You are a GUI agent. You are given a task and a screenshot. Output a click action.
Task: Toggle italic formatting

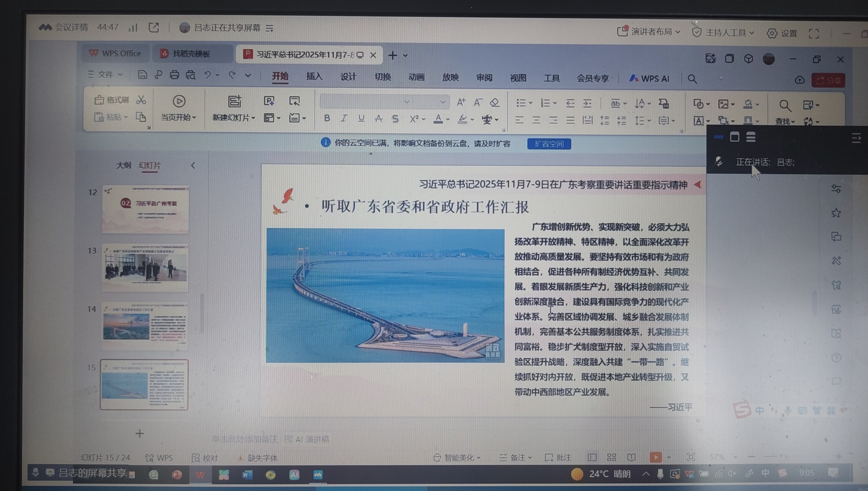[x=344, y=118]
